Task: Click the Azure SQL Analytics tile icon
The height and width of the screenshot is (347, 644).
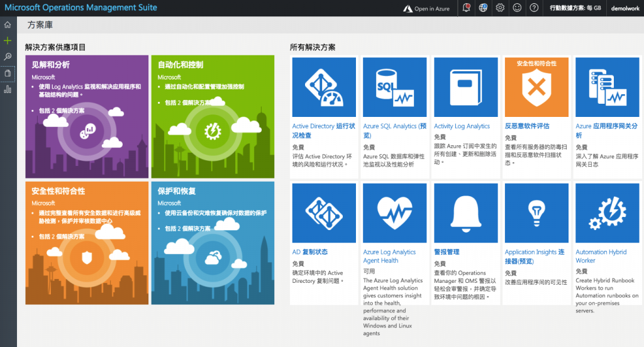Action: click(x=395, y=87)
